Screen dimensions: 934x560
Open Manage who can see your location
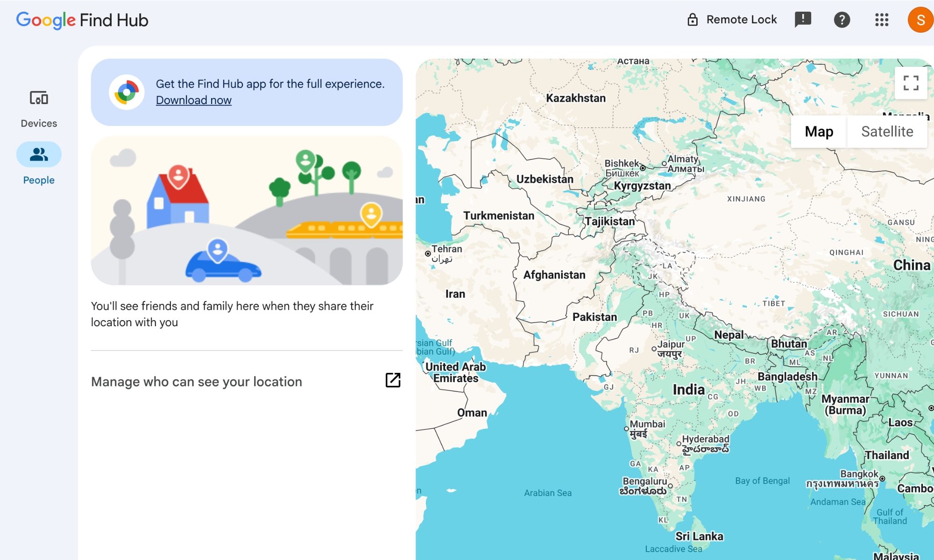click(x=196, y=381)
